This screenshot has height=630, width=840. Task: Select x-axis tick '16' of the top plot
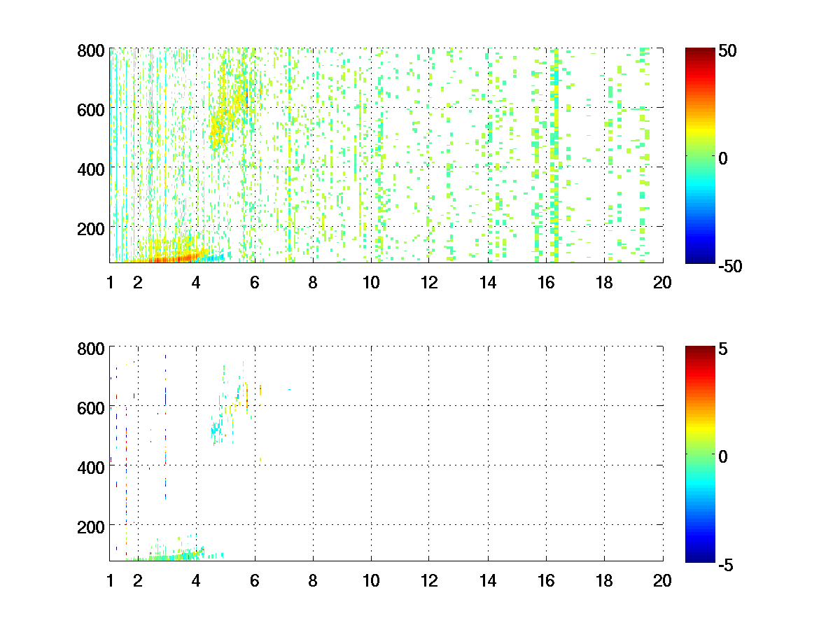[x=546, y=283]
